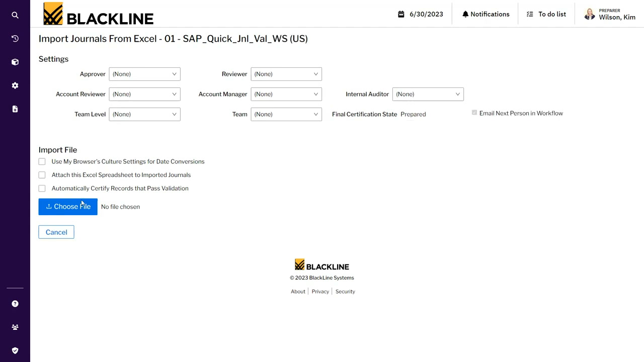Open the settings gear icon in the sidebar
Viewport: 644px width, 362px height.
click(15, 85)
